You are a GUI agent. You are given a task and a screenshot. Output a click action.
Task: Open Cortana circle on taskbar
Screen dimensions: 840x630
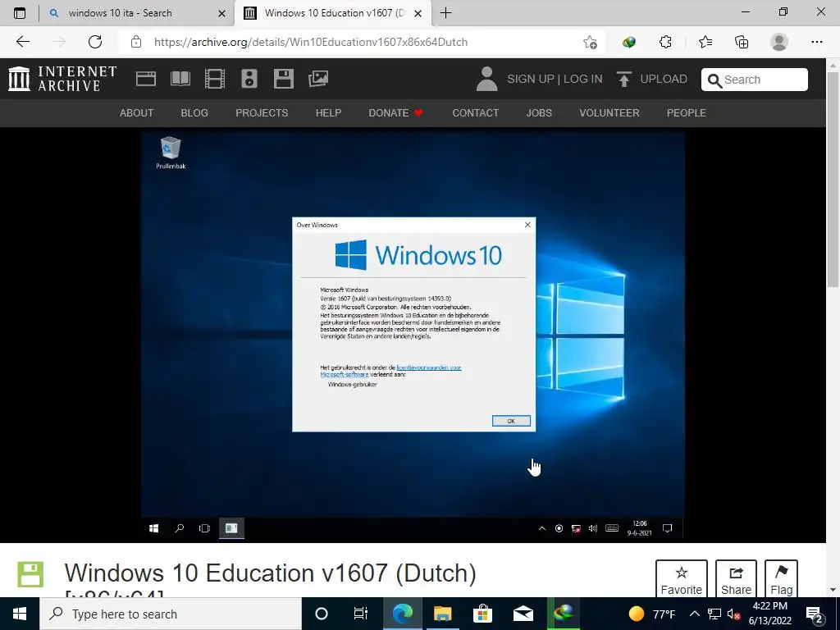click(322, 614)
